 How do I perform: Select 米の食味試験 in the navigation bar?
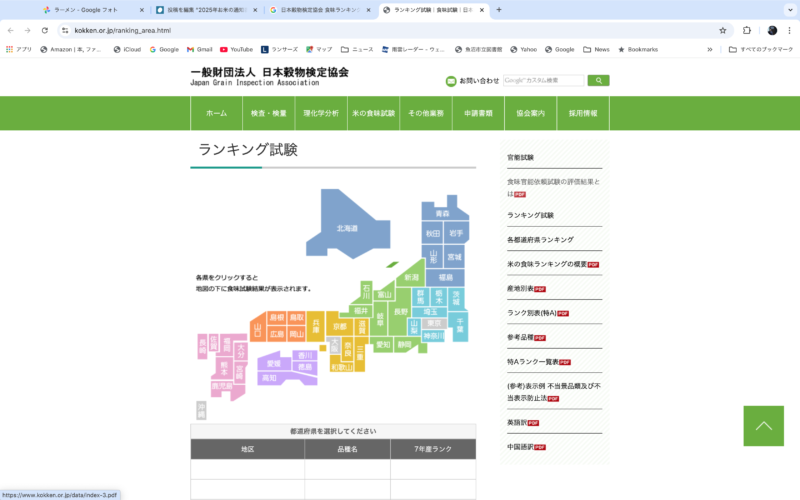(373, 114)
